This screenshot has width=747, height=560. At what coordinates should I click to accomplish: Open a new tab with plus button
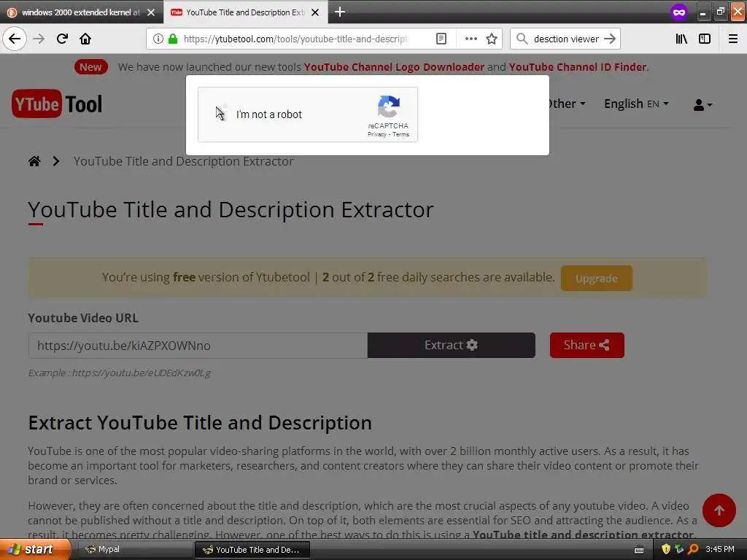(x=340, y=12)
